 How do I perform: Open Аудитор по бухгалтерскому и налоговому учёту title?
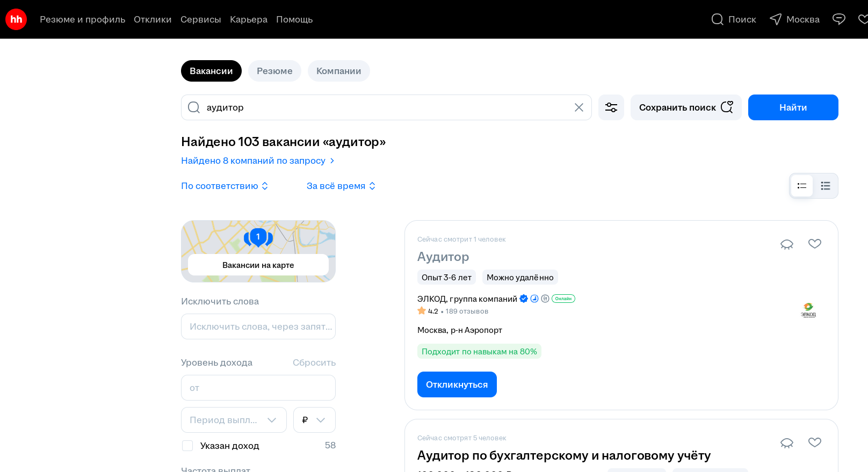(x=564, y=455)
